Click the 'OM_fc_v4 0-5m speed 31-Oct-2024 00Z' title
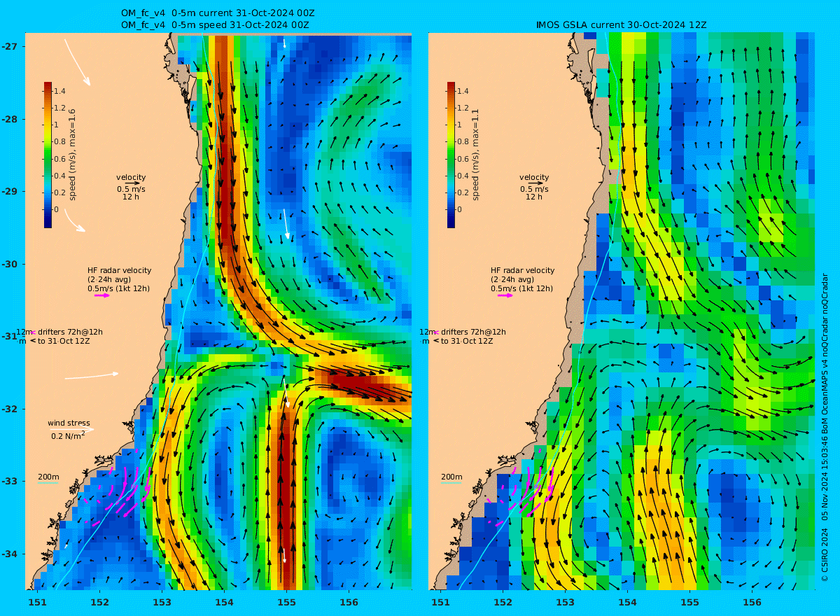Image resolution: width=840 pixels, height=616 pixels. 215,24
